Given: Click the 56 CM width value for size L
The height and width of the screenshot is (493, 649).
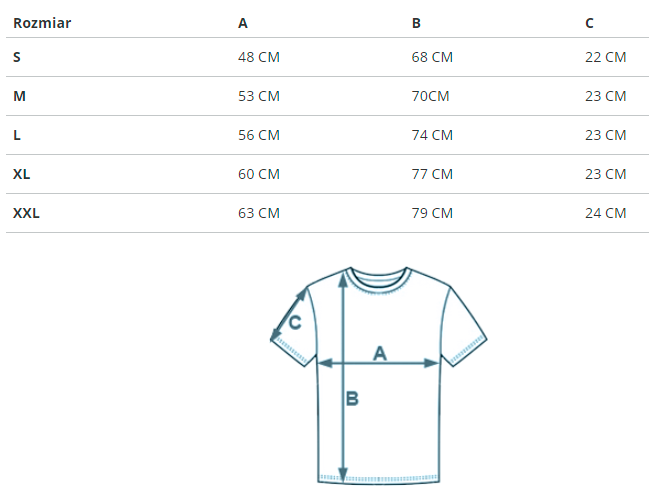Looking at the screenshot, I should [x=258, y=135].
